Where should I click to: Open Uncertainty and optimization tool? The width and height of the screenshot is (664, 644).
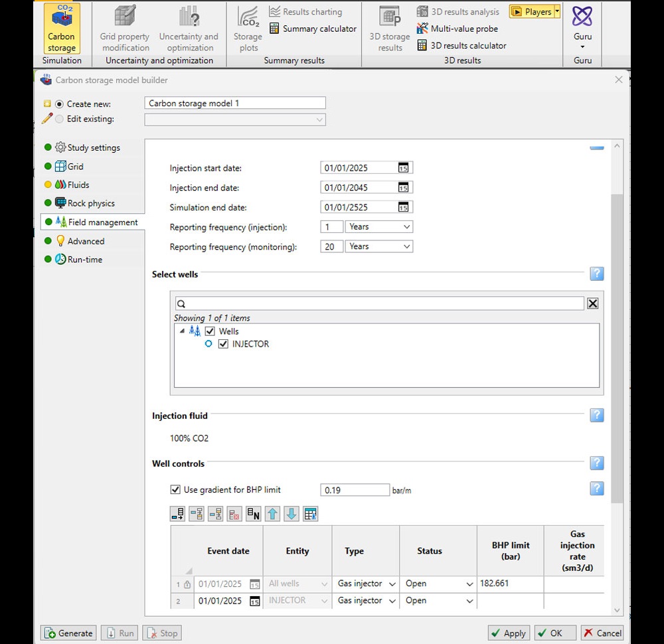pos(189,29)
